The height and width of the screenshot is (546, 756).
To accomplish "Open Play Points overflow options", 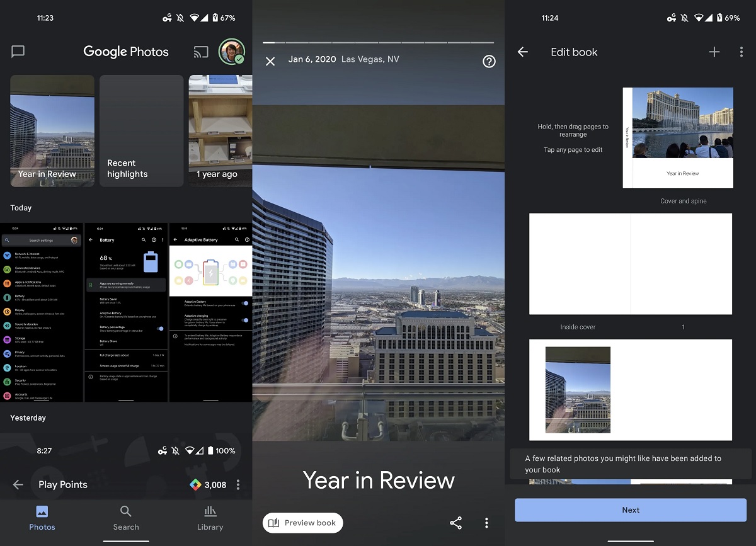I will (238, 484).
